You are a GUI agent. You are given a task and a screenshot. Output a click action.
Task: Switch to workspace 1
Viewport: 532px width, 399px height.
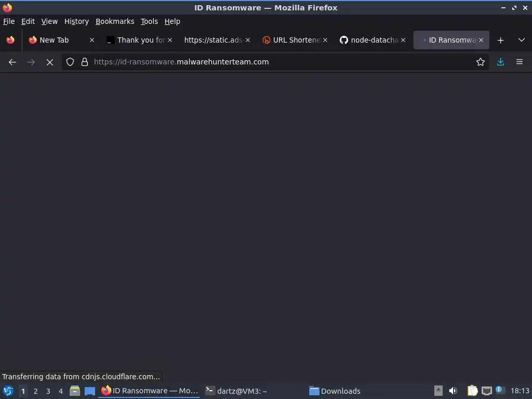23,391
